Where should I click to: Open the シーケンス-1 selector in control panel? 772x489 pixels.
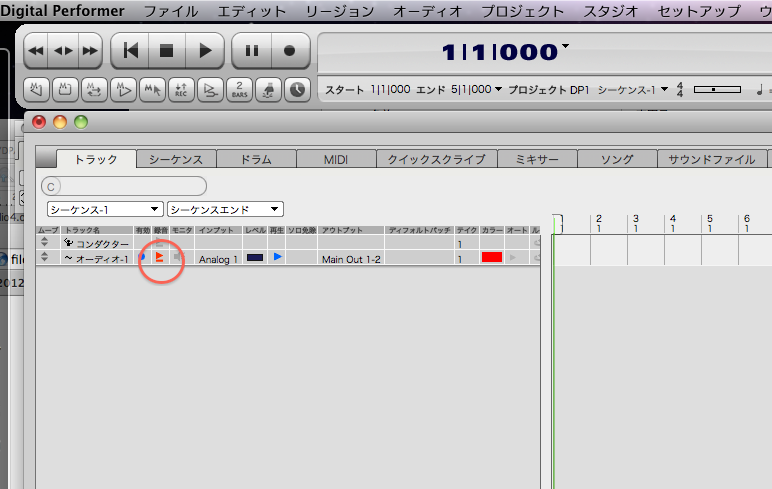tap(633, 90)
